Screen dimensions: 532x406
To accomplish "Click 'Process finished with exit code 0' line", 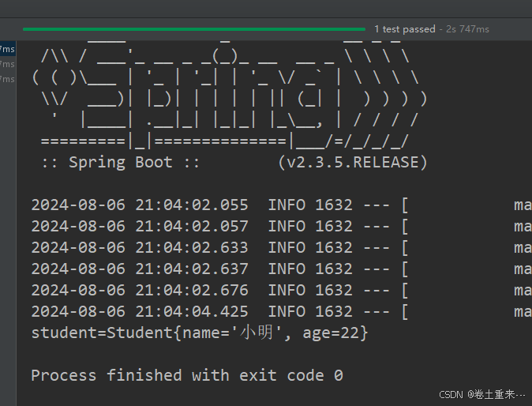I will (x=187, y=375).
